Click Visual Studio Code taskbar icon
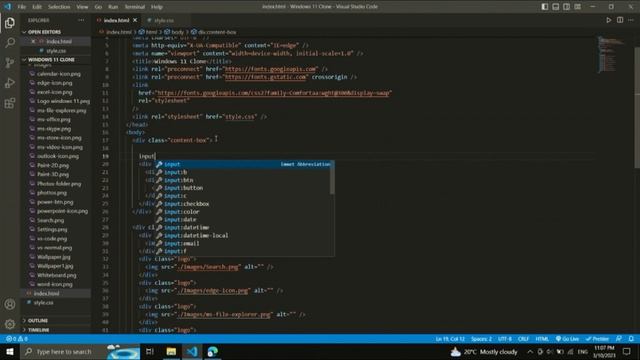Viewport: 640px width, 360px height. (x=192, y=352)
